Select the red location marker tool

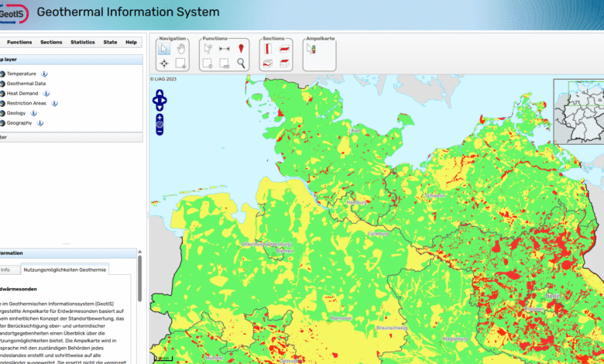241,49
